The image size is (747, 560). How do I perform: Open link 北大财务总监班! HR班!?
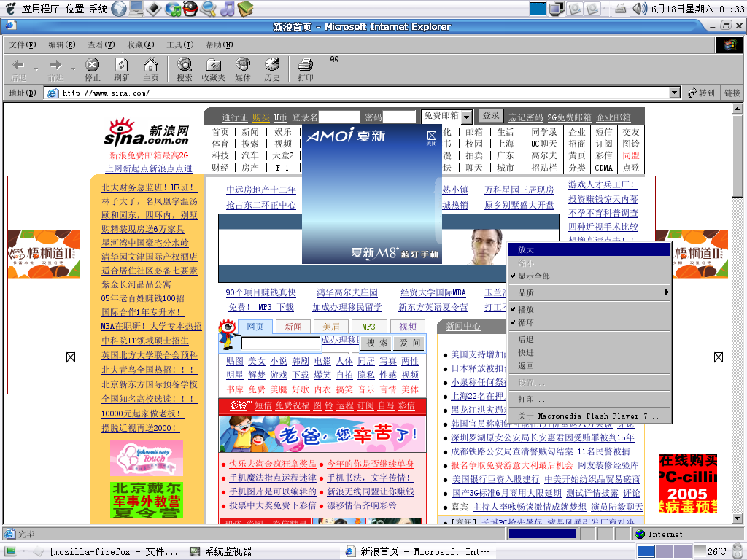click(147, 187)
